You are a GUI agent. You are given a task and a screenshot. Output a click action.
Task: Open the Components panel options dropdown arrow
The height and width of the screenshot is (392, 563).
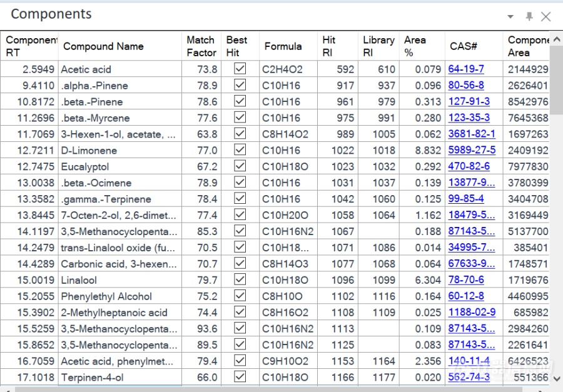coord(510,16)
